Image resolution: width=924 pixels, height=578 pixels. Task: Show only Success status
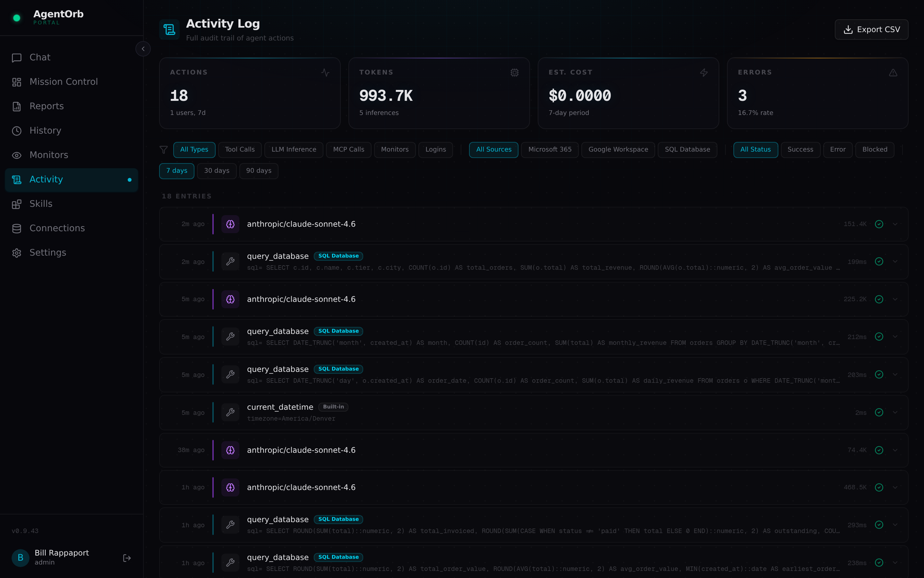click(x=800, y=149)
